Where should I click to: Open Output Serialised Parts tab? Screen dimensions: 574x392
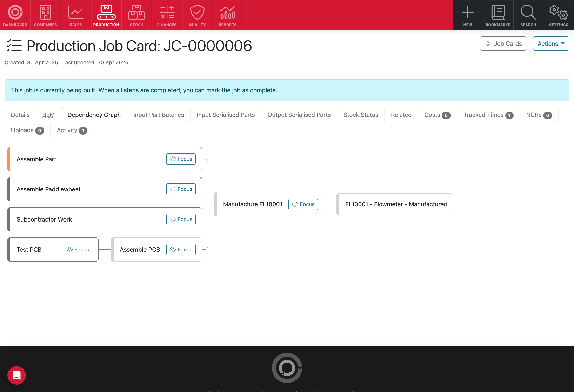(299, 115)
